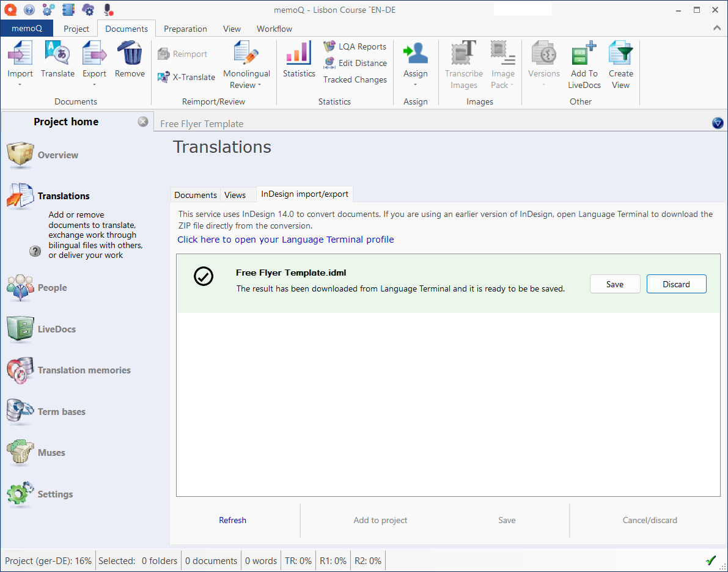Collapse the ribbon with chevron

point(717,28)
